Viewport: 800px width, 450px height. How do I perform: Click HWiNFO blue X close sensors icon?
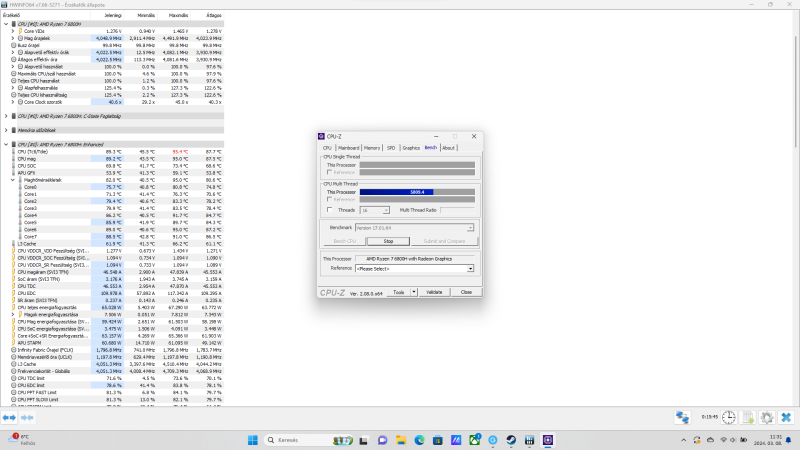pyautogui.click(x=786, y=417)
